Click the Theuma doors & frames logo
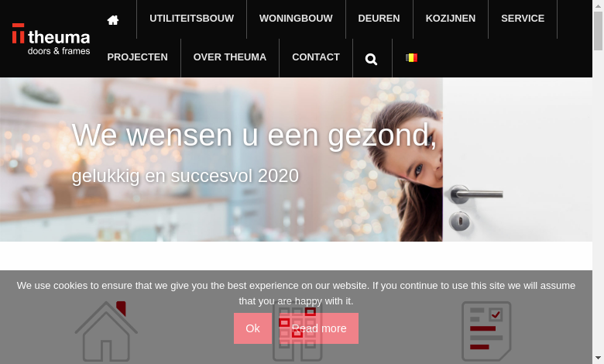604x364 pixels. coord(51,39)
